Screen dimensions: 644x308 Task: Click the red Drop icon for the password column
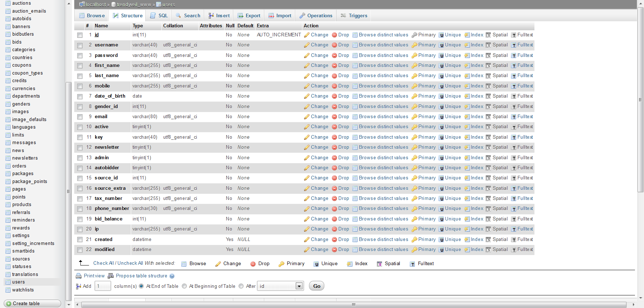[334, 55]
